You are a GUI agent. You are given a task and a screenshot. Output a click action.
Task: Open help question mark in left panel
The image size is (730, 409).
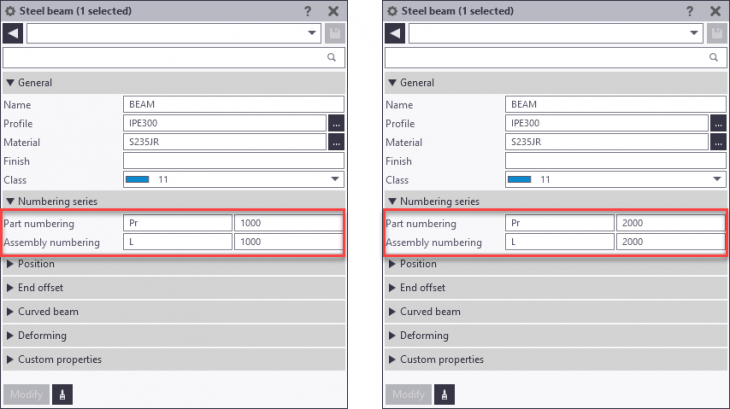pos(308,11)
